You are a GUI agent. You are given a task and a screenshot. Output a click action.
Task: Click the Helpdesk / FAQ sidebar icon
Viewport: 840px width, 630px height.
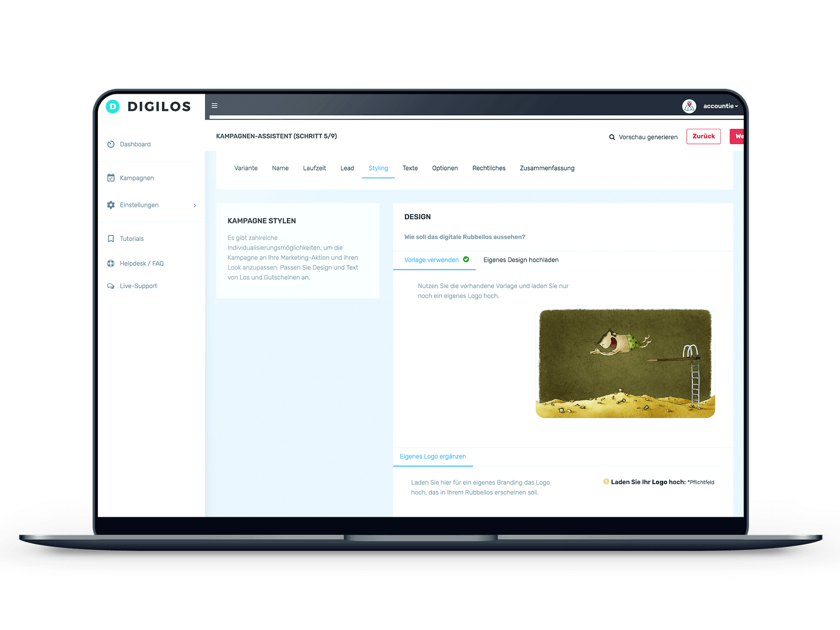click(x=110, y=264)
